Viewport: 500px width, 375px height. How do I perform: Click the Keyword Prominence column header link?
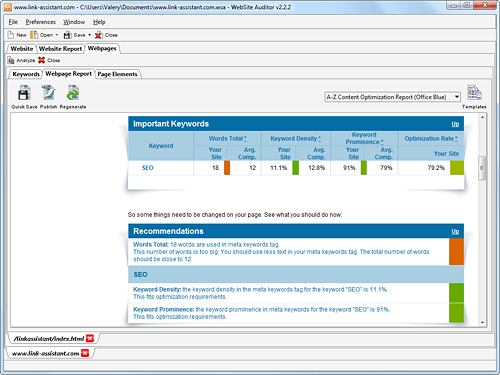(x=364, y=138)
